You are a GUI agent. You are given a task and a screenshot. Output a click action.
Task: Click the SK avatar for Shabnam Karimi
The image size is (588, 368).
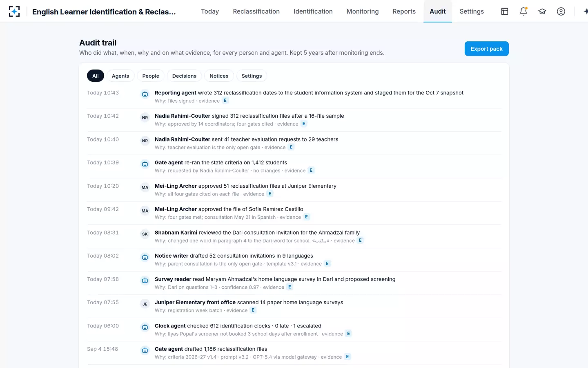click(x=145, y=234)
